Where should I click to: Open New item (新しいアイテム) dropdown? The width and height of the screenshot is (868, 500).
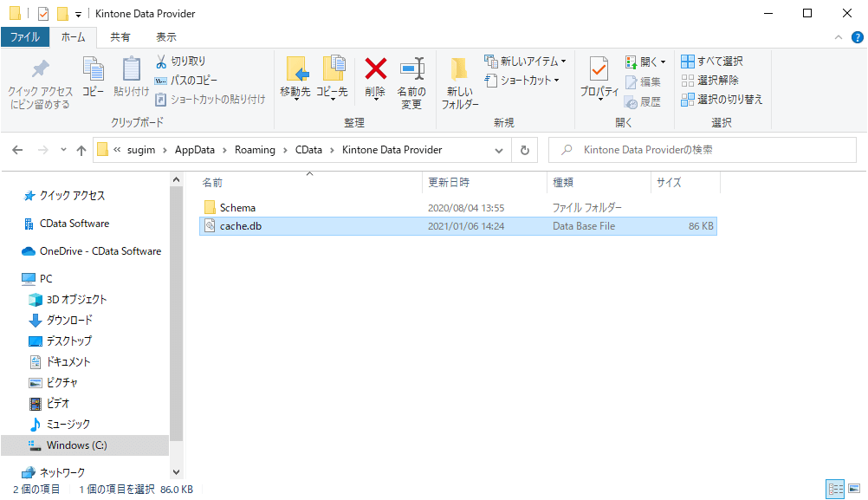tap(525, 61)
